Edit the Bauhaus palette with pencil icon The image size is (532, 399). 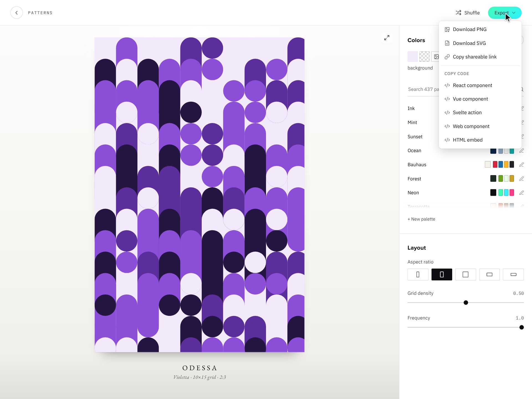(521, 165)
